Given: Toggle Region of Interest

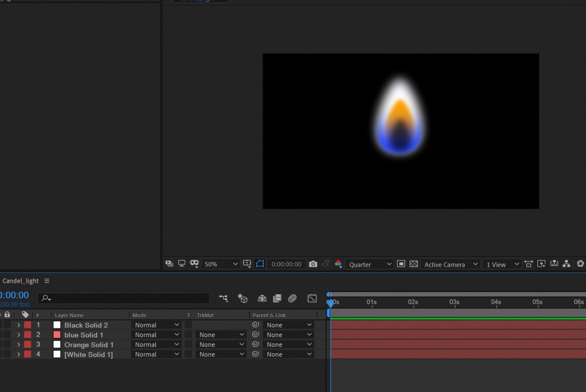Looking at the screenshot, I should (401, 264).
